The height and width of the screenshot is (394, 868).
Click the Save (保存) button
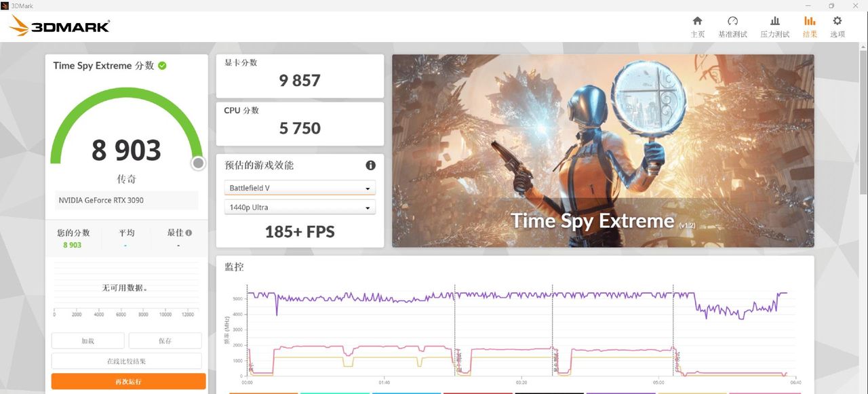click(x=165, y=341)
